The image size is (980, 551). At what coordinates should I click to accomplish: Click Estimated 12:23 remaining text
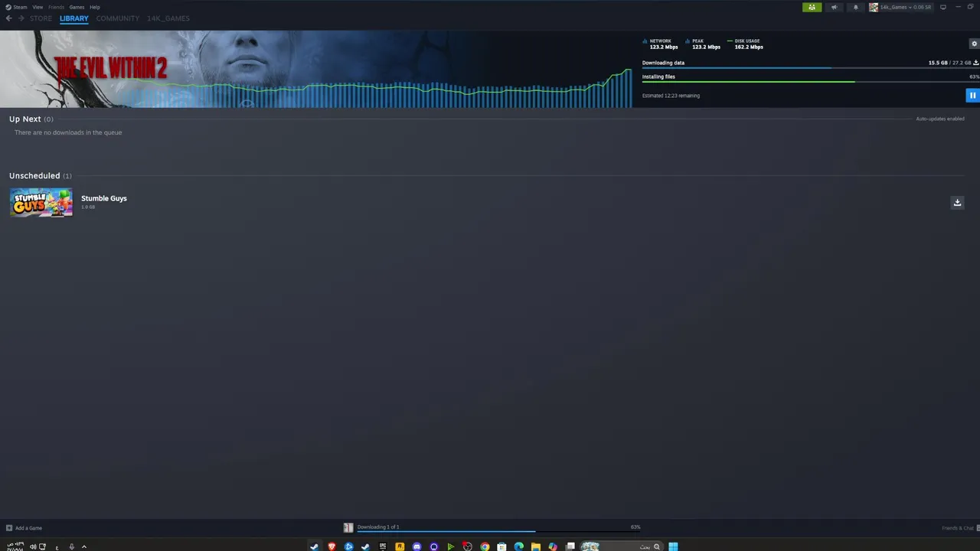coord(671,96)
